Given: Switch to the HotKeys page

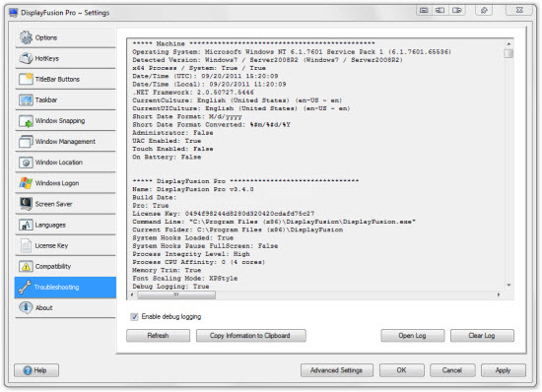Looking at the screenshot, I should [65, 58].
